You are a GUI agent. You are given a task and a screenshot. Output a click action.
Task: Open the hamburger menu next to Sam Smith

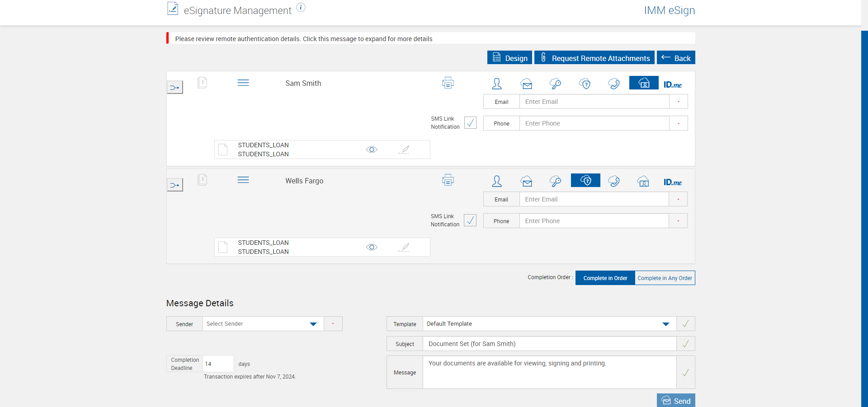[x=243, y=83]
